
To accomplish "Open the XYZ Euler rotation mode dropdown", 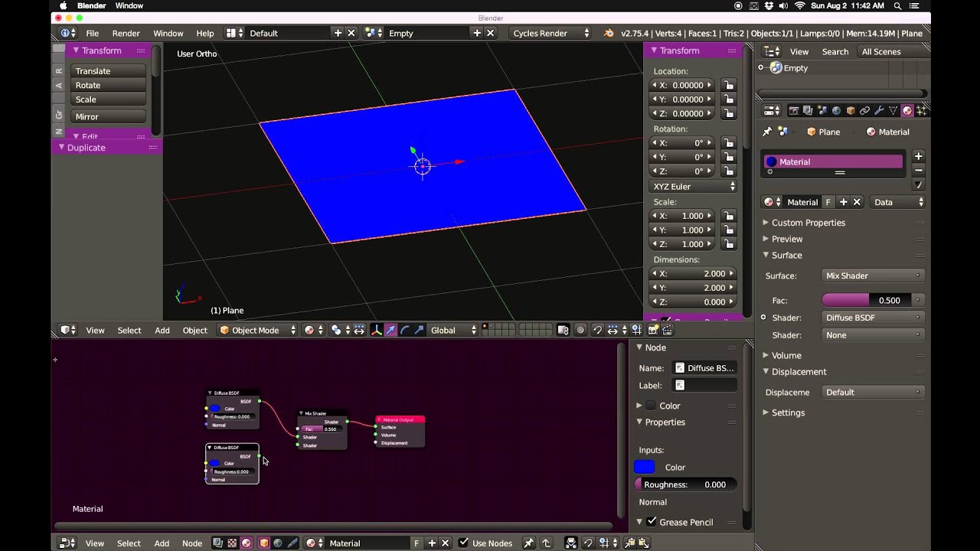I will (693, 187).
